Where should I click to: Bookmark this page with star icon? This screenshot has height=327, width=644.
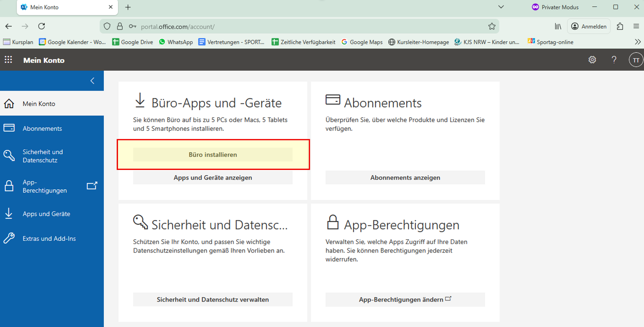(x=491, y=27)
